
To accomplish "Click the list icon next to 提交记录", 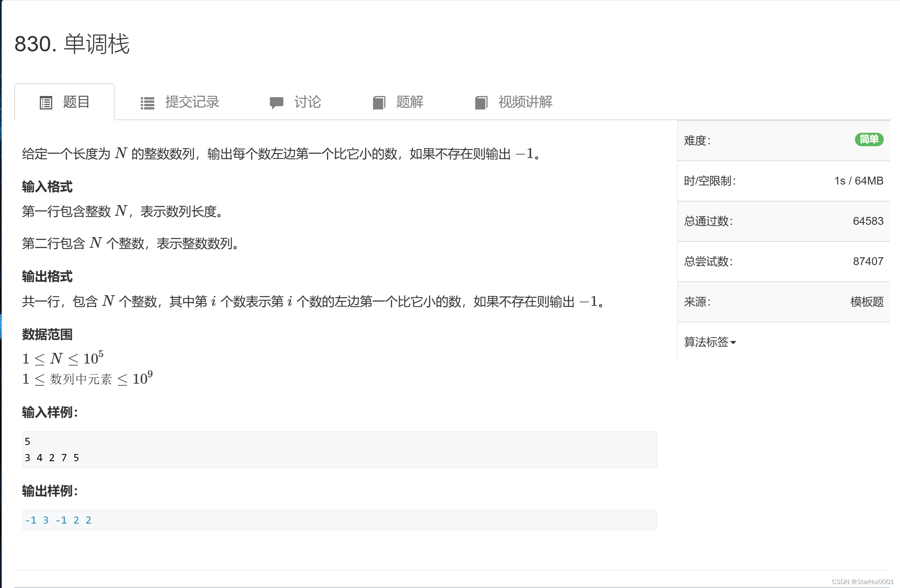I will pyautogui.click(x=147, y=102).
